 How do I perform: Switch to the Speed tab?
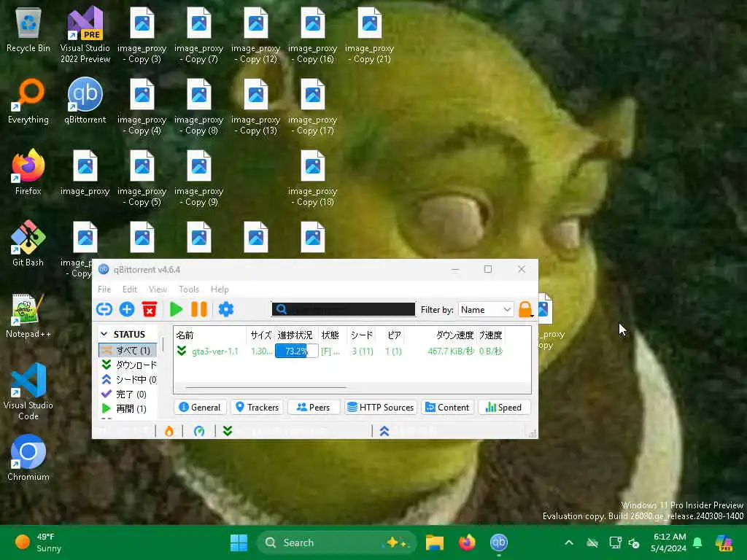click(504, 408)
